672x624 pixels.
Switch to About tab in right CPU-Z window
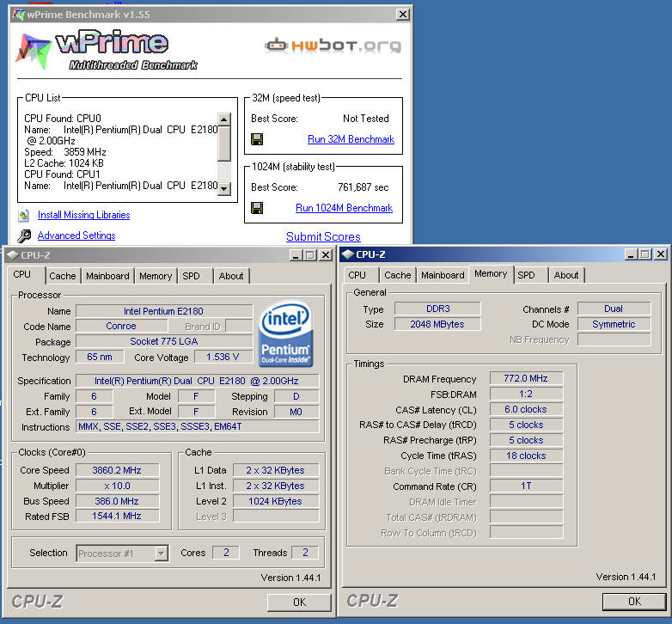pos(566,275)
